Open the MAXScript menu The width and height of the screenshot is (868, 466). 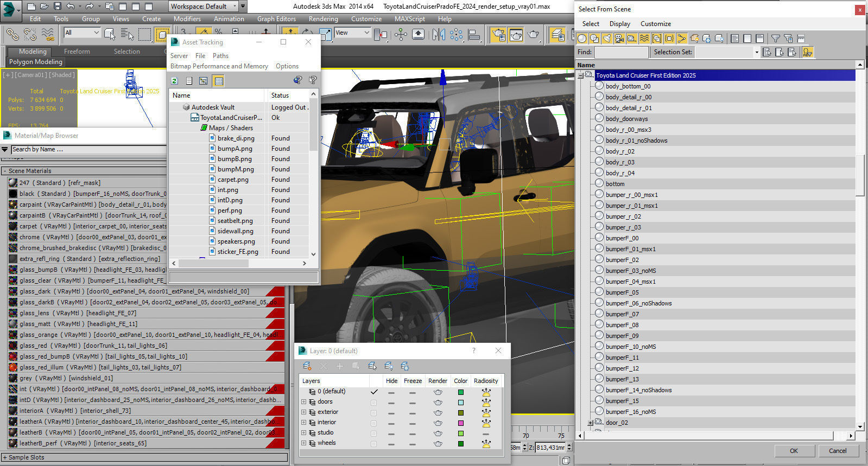pos(410,18)
